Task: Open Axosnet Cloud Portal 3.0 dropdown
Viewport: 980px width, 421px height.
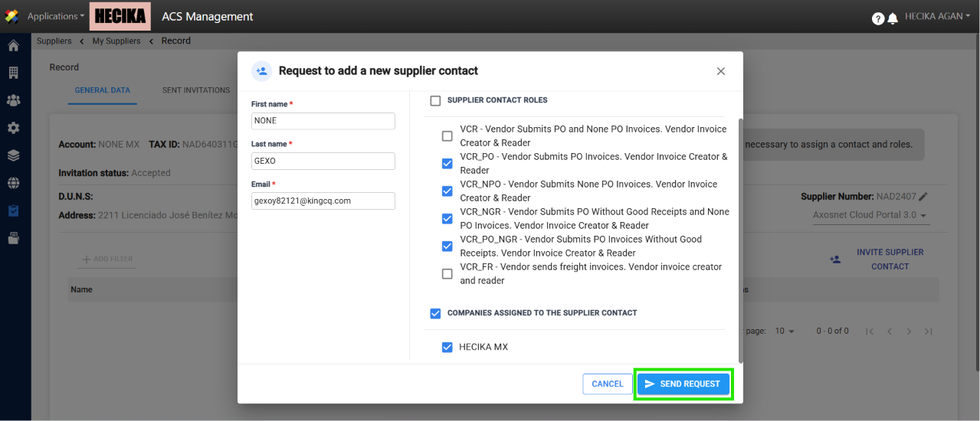Action: (x=870, y=215)
